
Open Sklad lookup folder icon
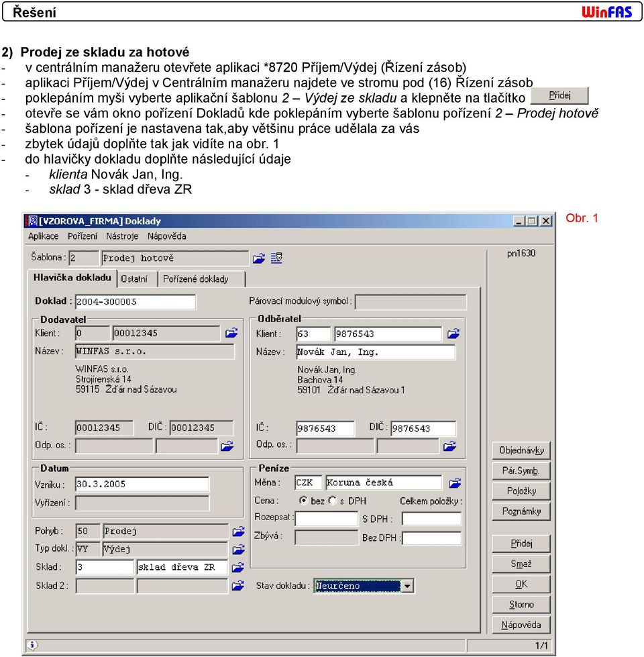pos(238,567)
